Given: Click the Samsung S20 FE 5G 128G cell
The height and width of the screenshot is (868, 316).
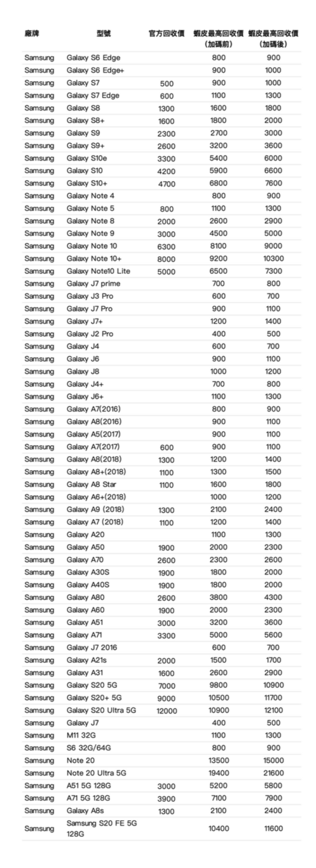Looking at the screenshot, I should (x=102, y=828).
